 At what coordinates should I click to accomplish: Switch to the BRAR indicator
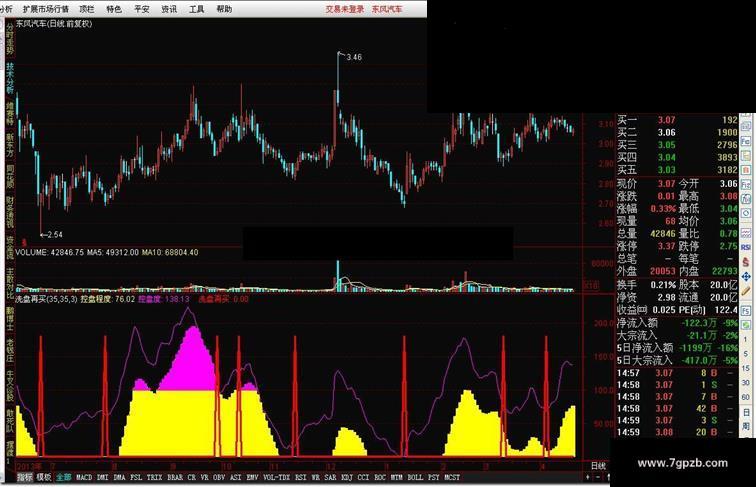click(175, 477)
